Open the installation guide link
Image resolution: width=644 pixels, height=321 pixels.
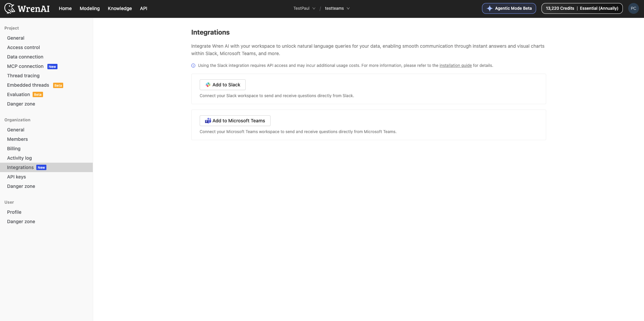455,66
